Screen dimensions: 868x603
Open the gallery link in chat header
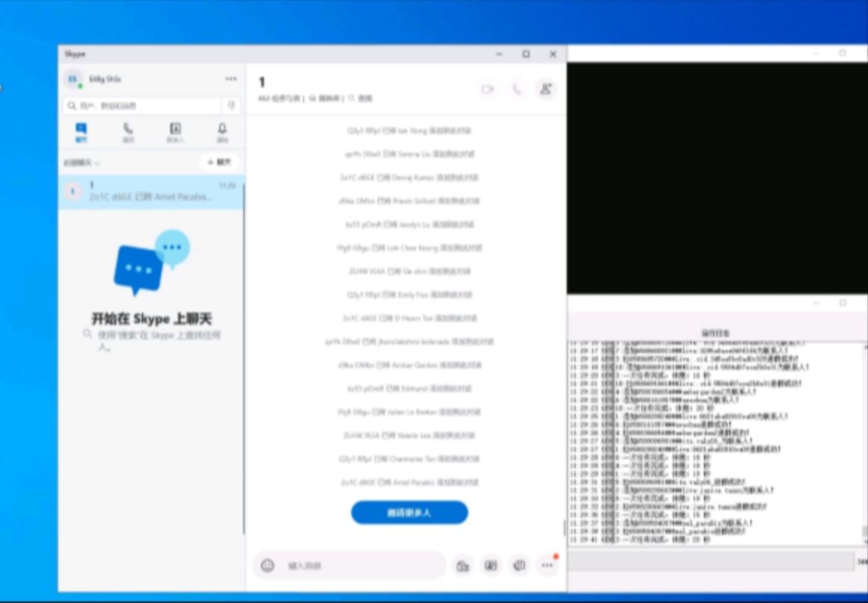click(324, 99)
